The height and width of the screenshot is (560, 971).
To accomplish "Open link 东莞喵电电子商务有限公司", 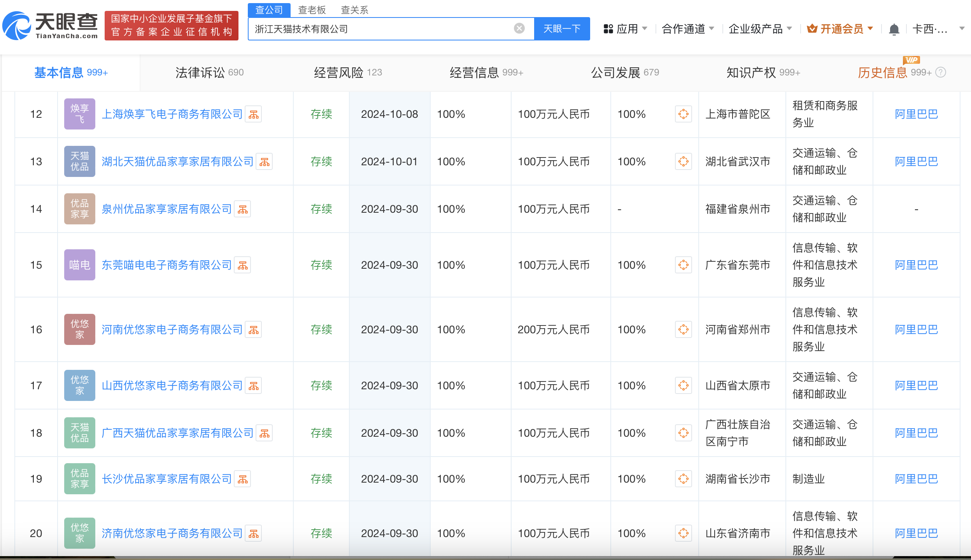I will 167,265.
